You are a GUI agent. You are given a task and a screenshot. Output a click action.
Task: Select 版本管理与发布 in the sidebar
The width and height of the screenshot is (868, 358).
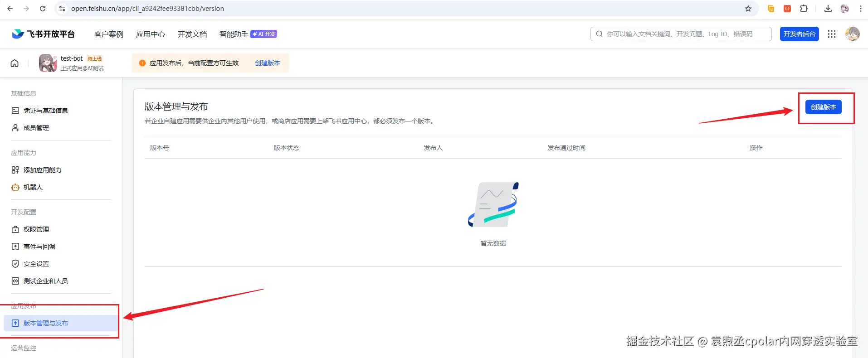(x=60, y=323)
